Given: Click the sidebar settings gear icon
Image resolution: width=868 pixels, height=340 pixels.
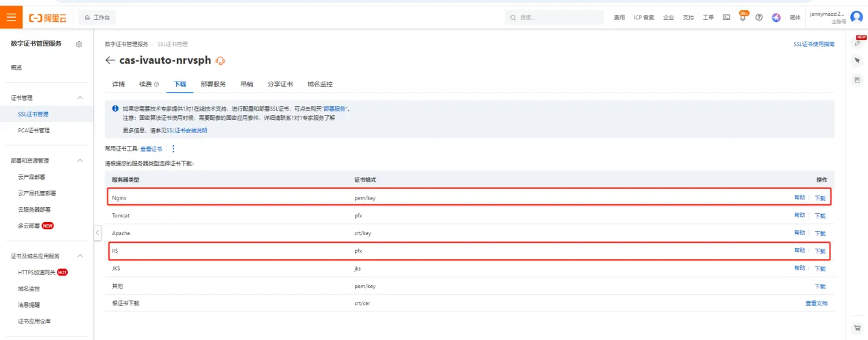Looking at the screenshot, I should click(79, 44).
